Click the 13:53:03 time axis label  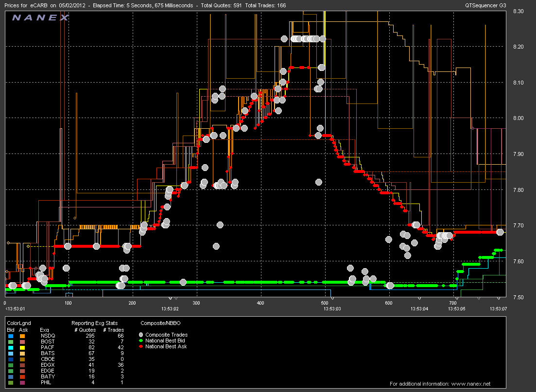[332, 309]
